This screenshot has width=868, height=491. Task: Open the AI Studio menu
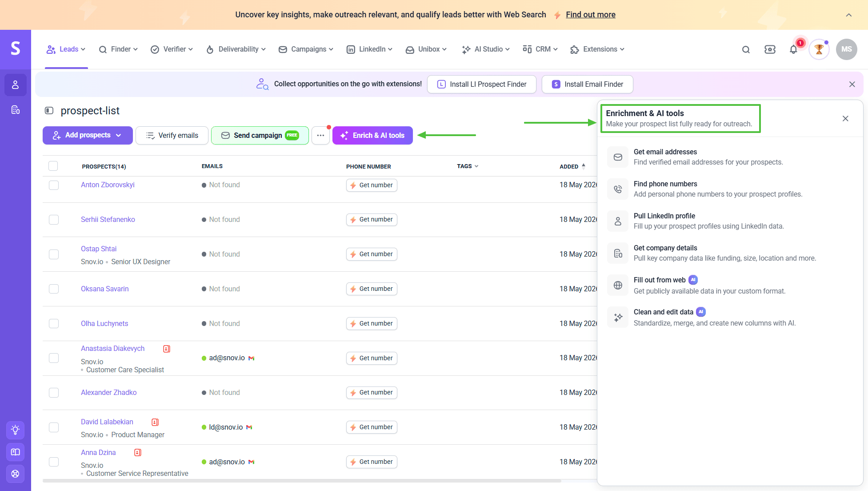pyautogui.click(x=485, y=49)
